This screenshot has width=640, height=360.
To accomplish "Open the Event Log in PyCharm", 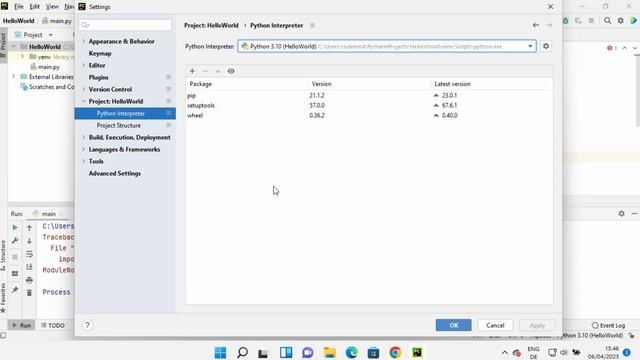I will point(608,325).
